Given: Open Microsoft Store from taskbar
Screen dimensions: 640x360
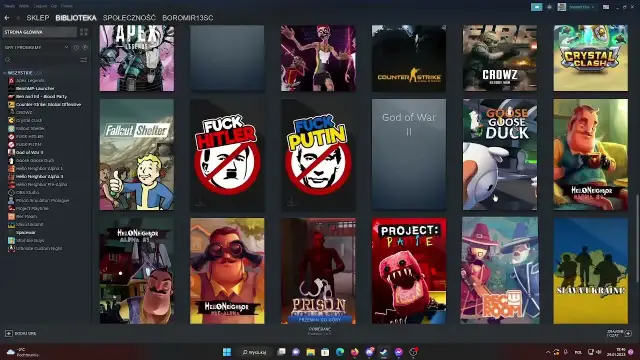Looking at the screenshot, I should pos(325,352).
